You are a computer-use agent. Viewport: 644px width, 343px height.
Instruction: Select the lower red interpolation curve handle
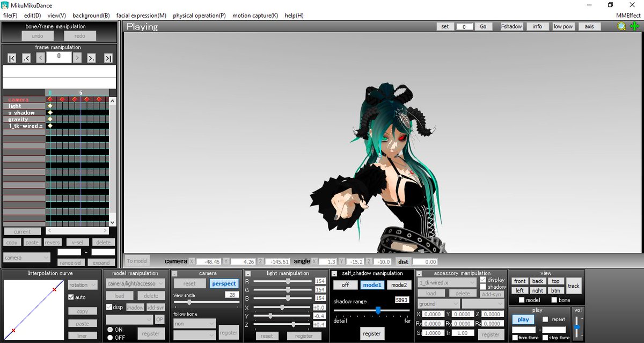coord(13,331)
